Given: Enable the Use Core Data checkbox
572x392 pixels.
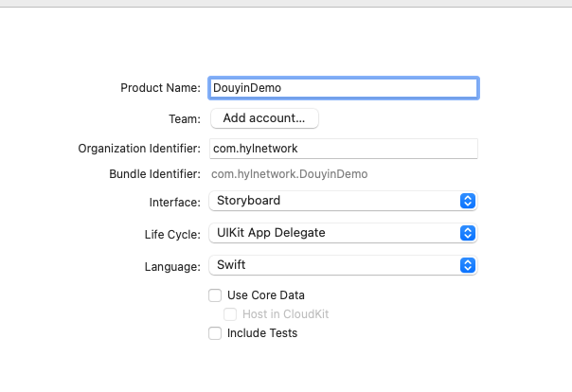Looking at the screenshot, I should (x=215, y=295).
